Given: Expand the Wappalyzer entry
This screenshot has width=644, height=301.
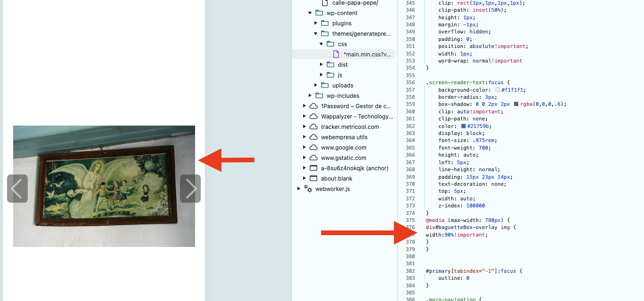Looking at the screenshot, I should (x=305, y=117).
